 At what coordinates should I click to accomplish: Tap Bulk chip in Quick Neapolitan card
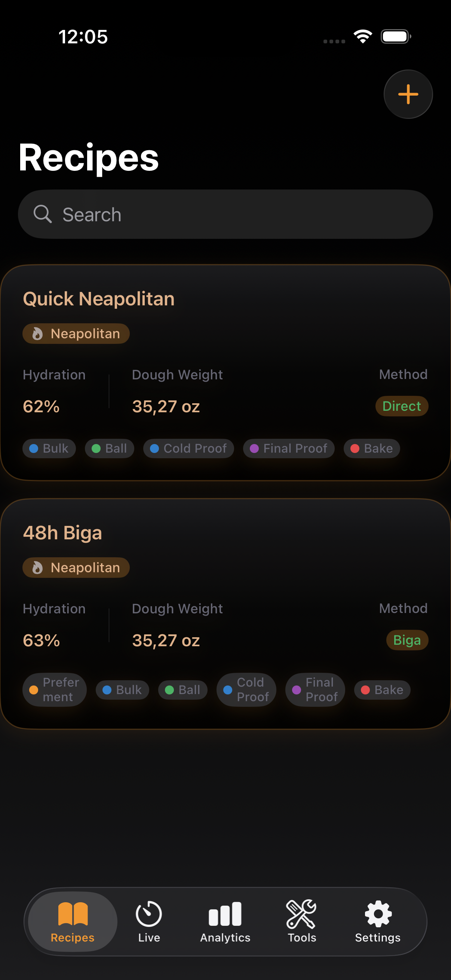pos(49,448)
